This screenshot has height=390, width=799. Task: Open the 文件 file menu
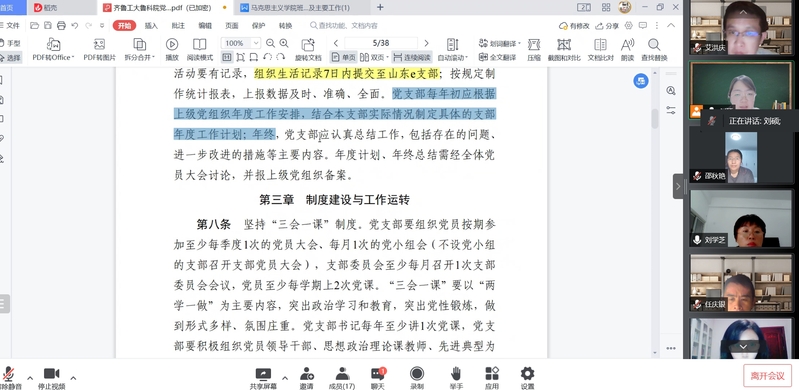pyautogui.click(x=10, y=25)
